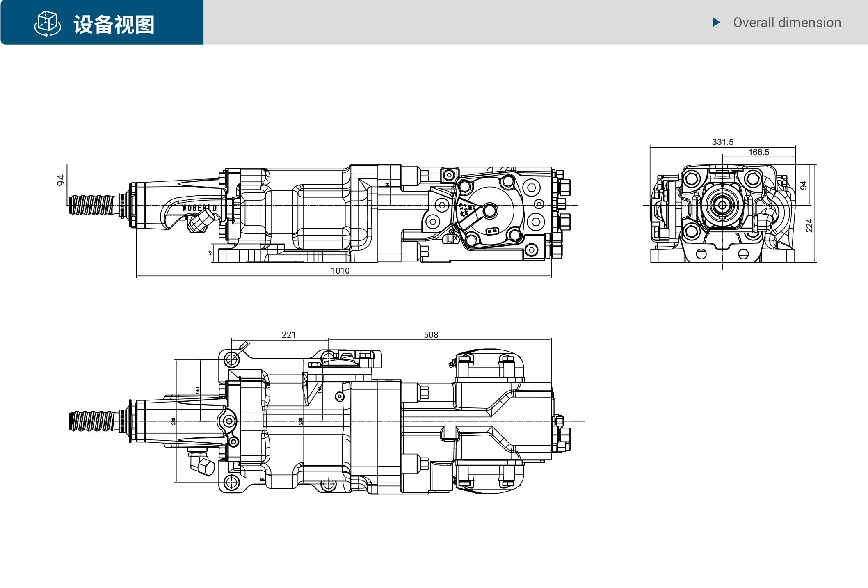
Task: Click the "286" dimension value
Action: (301, 421)
